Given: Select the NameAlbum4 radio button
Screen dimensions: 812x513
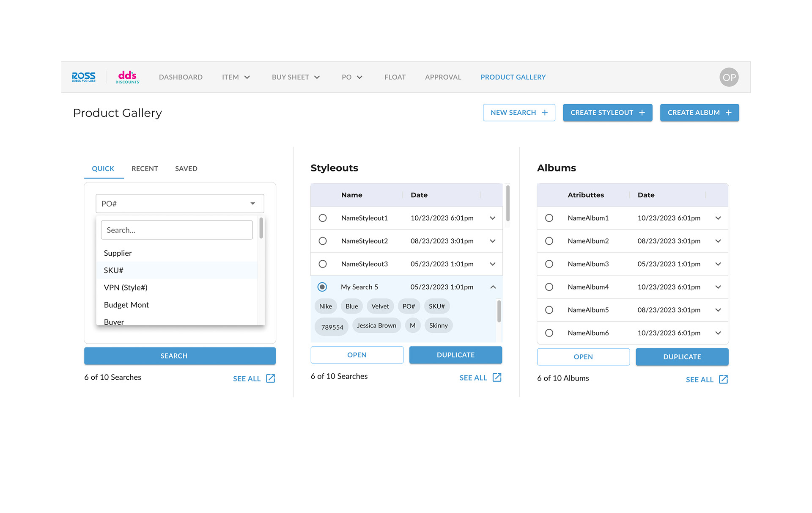Looking at the screenshot, I should [549, 287].
